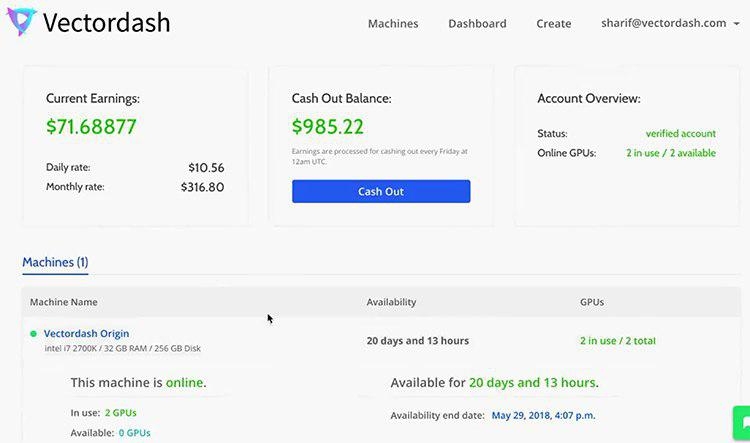750x443 pixels.
Task: Click the Vectordash brand name text
Action: [106, 22]
